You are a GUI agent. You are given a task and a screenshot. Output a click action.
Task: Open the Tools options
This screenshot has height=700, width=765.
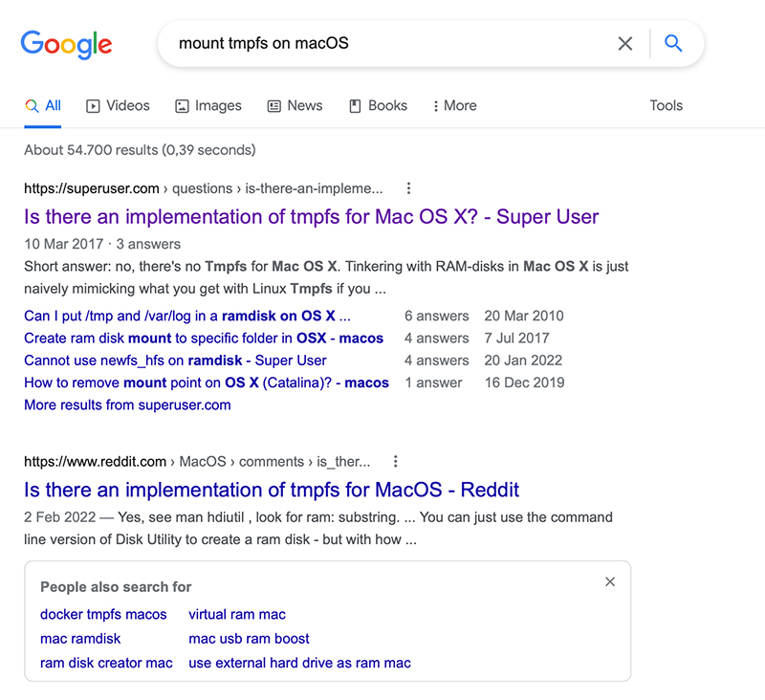pos(666,105)
